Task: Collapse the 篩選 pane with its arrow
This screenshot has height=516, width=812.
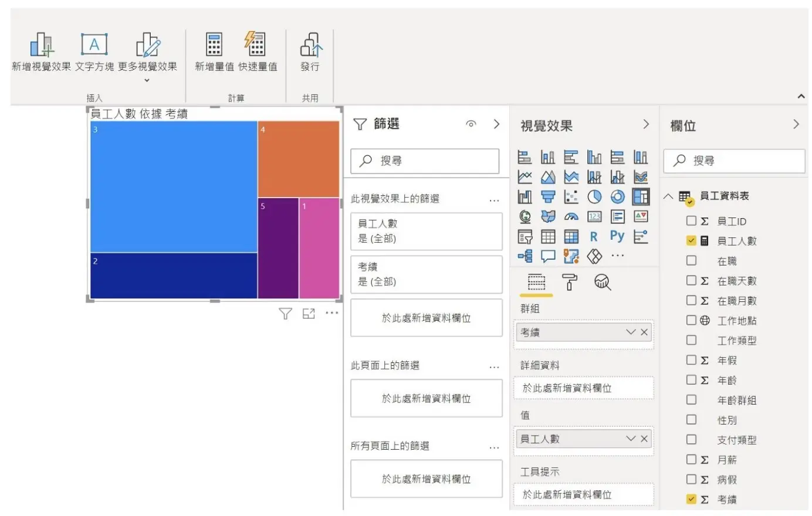Action: (x=496, y=124)
